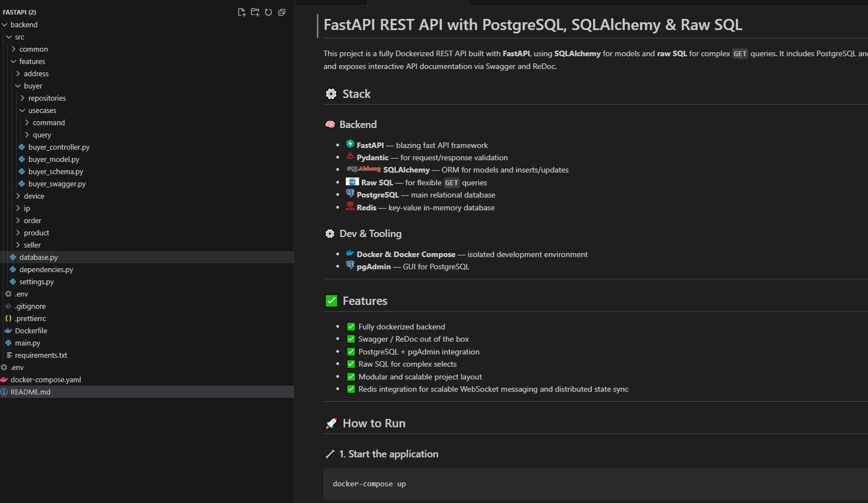This screenshot has width=868, height=503.
Task: Collapse all folders with the collapse icon
Action: point(282,12)
